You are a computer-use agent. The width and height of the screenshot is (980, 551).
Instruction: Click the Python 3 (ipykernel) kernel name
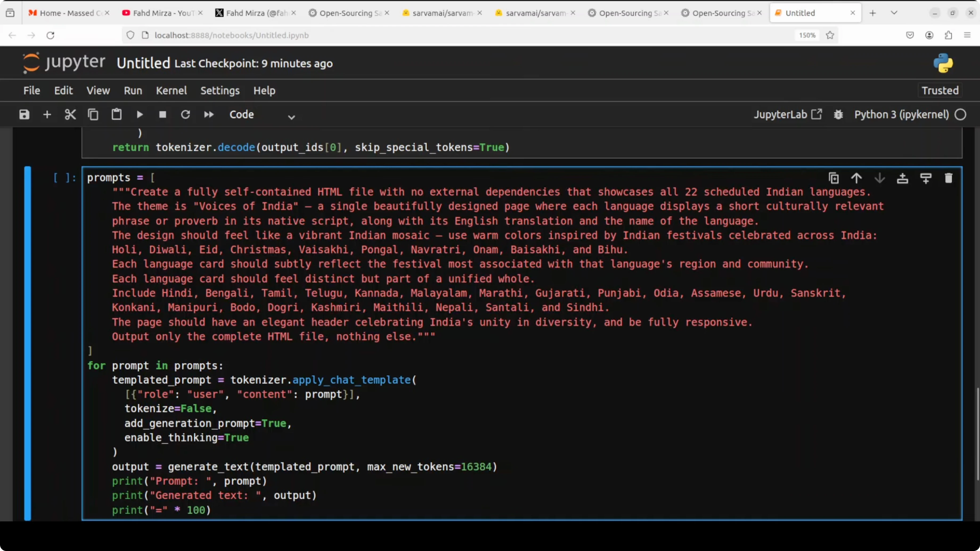coord(901,114)
